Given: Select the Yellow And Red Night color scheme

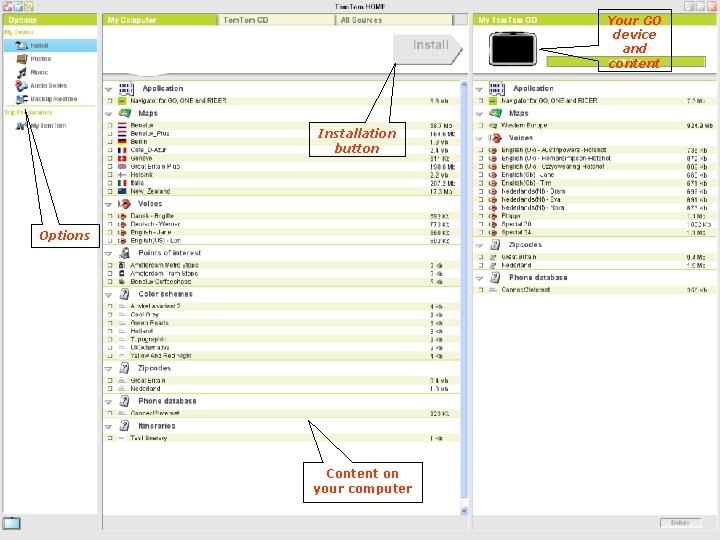Looking at the screenshot, I should tap(281, 355).
